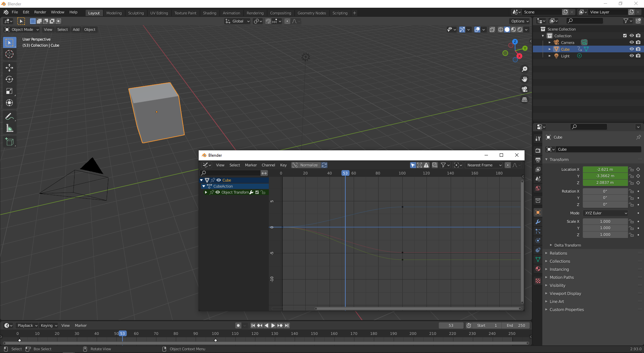Open the Material properties tab

[x=538, y=269]
